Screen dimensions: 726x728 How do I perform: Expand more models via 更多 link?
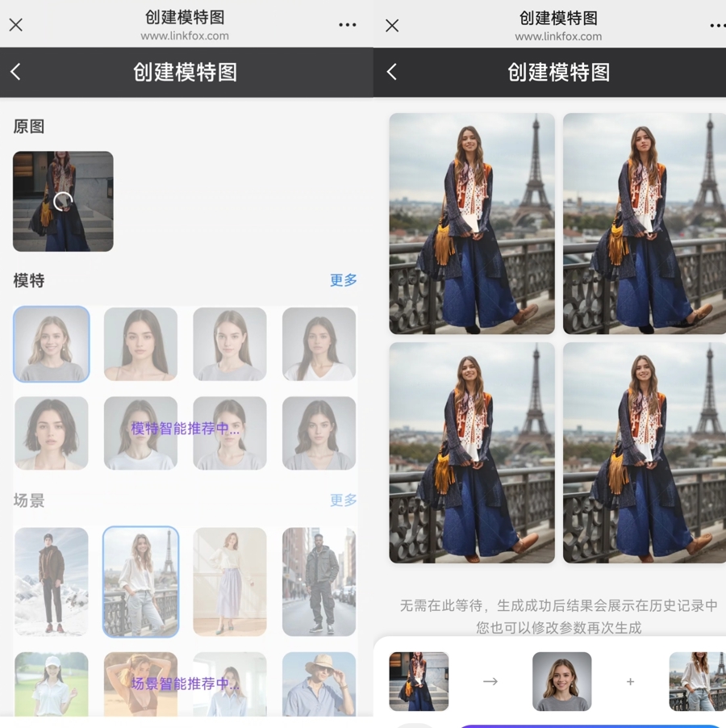[343, 280]
